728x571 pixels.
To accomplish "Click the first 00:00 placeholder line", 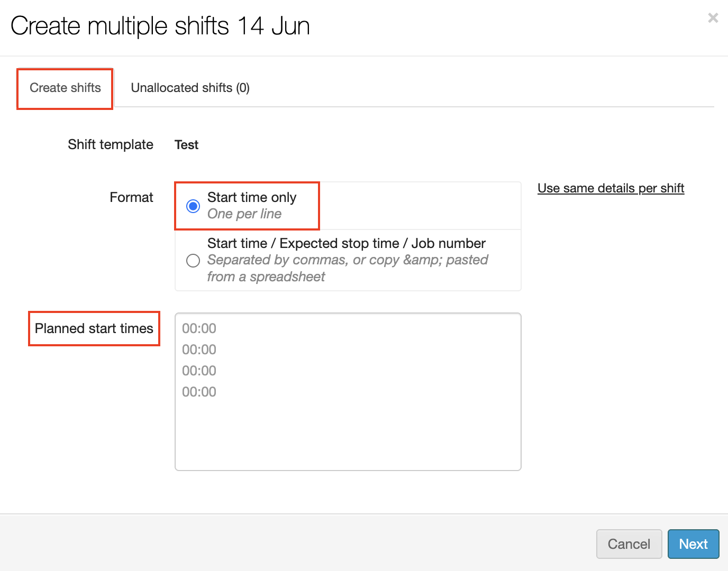I will pos(199,328).
